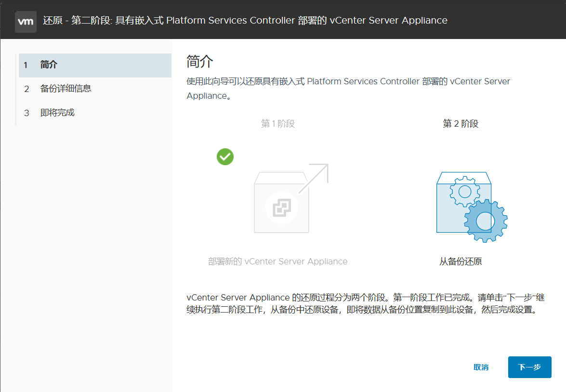Click the 简介 page heading
Image resolution: width=566 pixels, height=392 pixels.
pyautogui.click(x=197, y=62)
